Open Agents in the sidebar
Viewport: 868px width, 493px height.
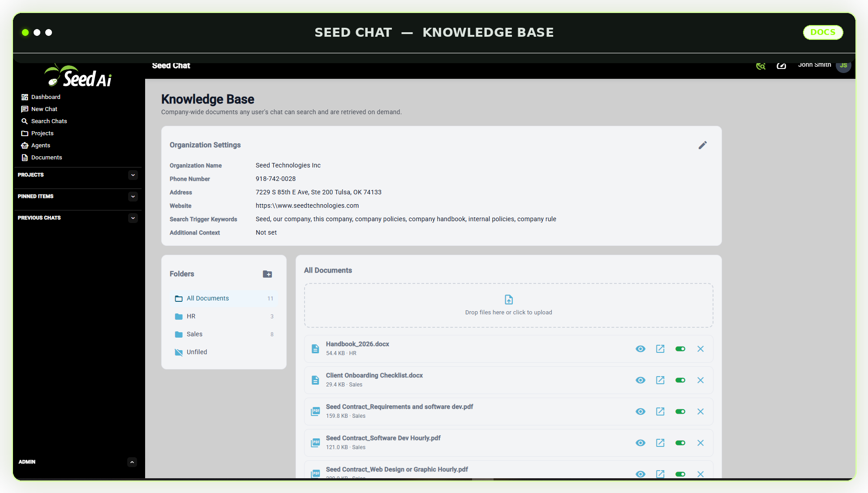coord(36,145)
